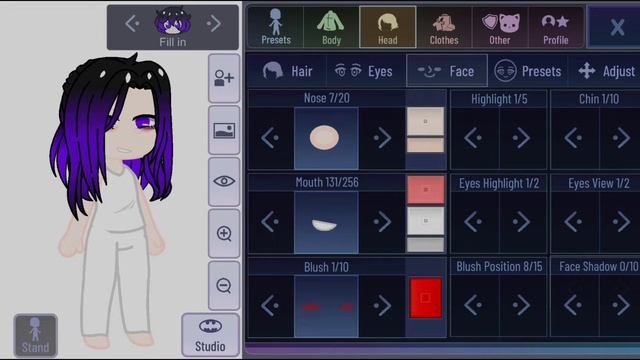
Task: Pick the red blush color swatch
Action: (426, 298)
